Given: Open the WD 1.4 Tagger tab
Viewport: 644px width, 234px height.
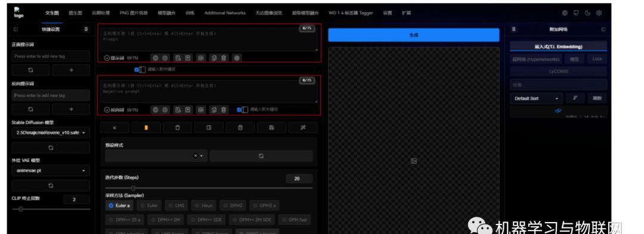Looking at the screenshot, I should 351,13.
